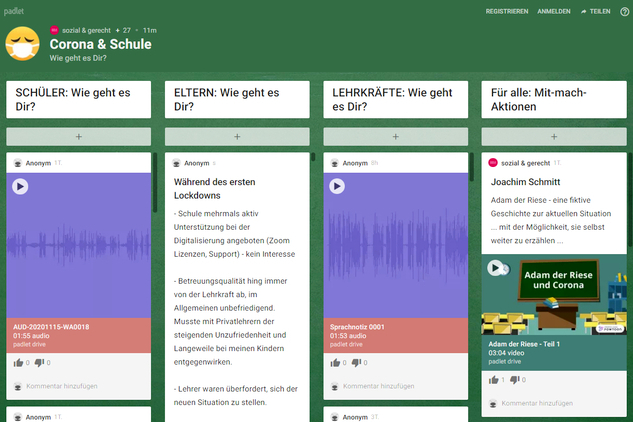Open the help question mark icon

tap(624, 11)
